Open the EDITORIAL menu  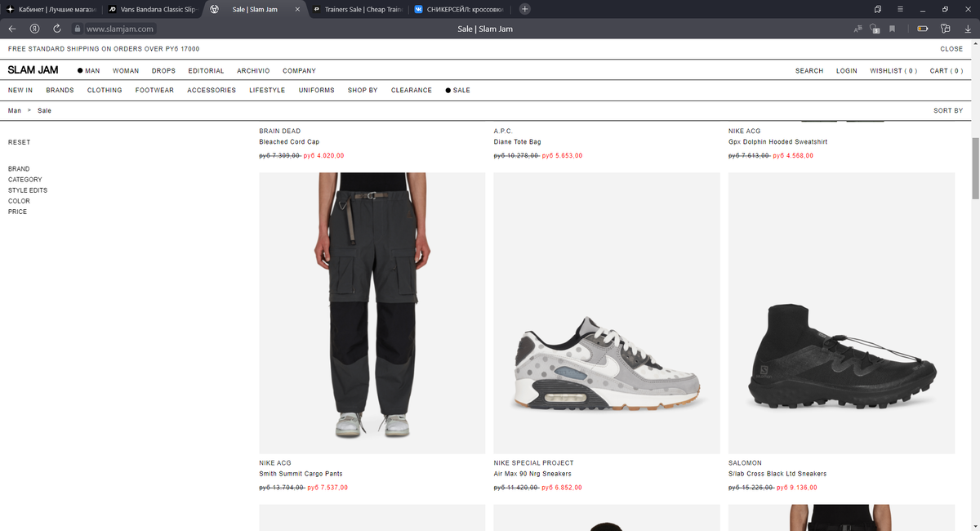coord(206,71)
